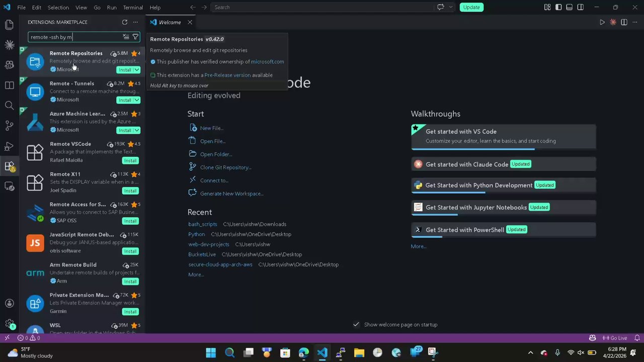Open the Copilot chat icon in activity bar
The height and width of the screenshot is (362, 644).
tap(9, 65)
